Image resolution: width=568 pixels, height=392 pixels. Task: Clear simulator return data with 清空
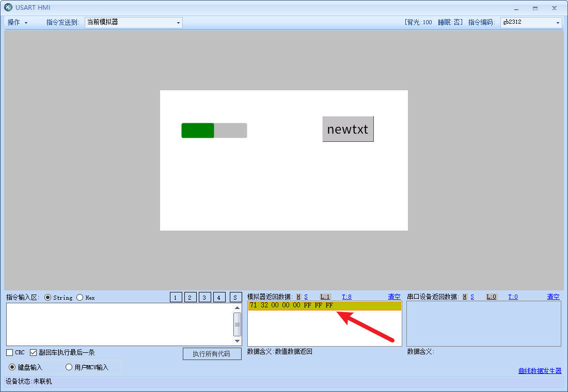coord(394,297)
